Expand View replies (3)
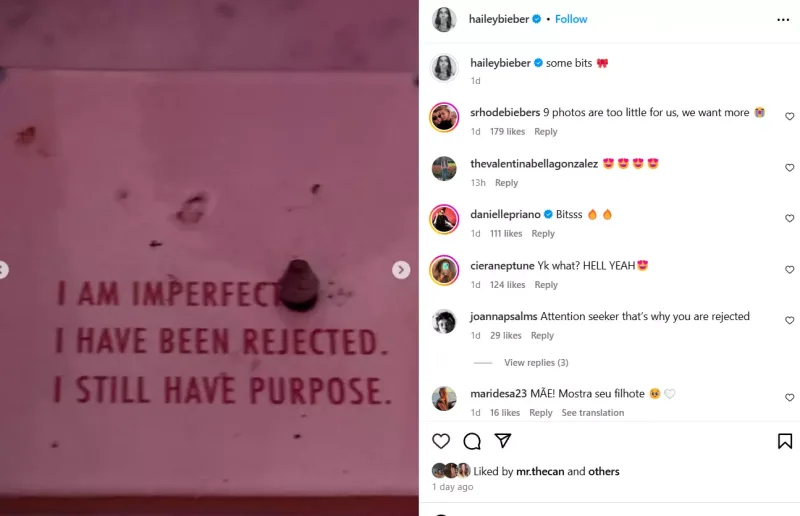Image resolution: width=800 pixels, height=516 pixels. (x=536, y=362)
